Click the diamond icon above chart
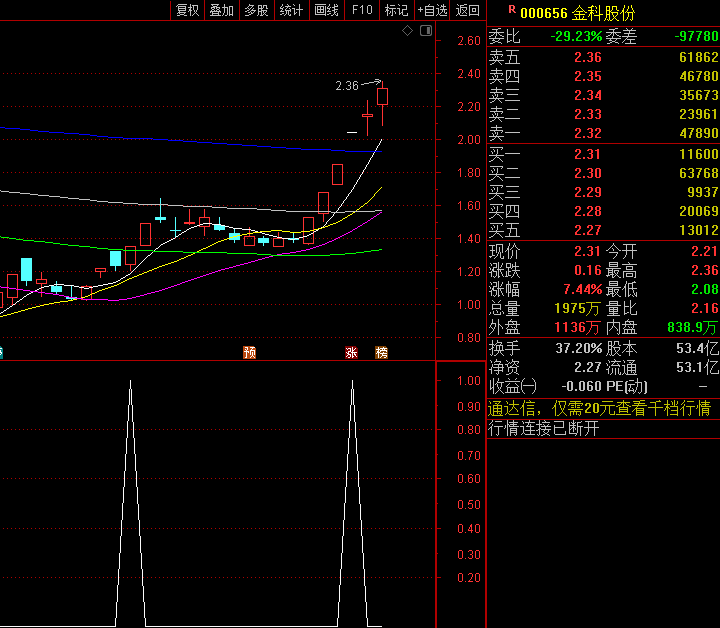This screenshot has height=628, width=720. coord(407,31)
